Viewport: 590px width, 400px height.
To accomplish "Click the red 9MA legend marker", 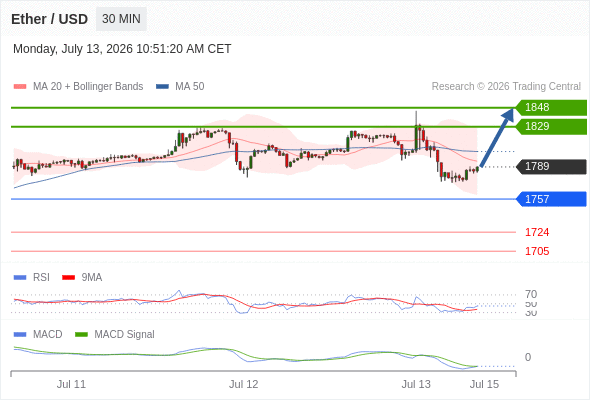I will tap(68, 278).
